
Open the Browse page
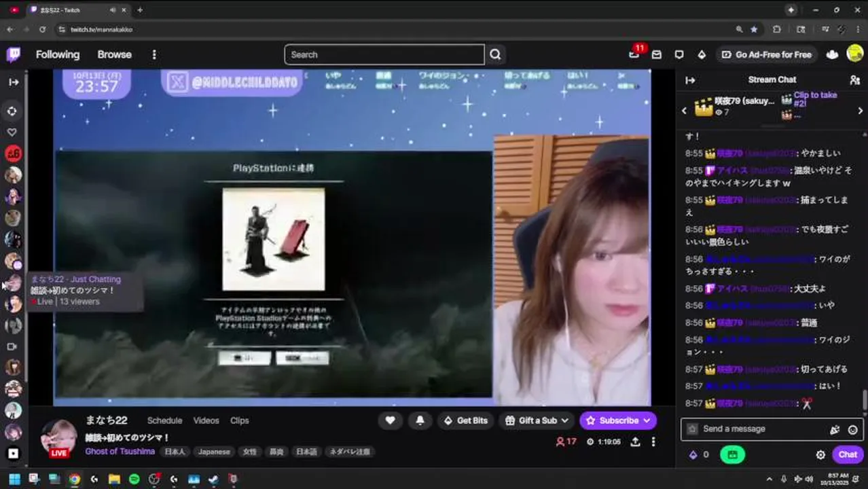click(x=114, y=54)
